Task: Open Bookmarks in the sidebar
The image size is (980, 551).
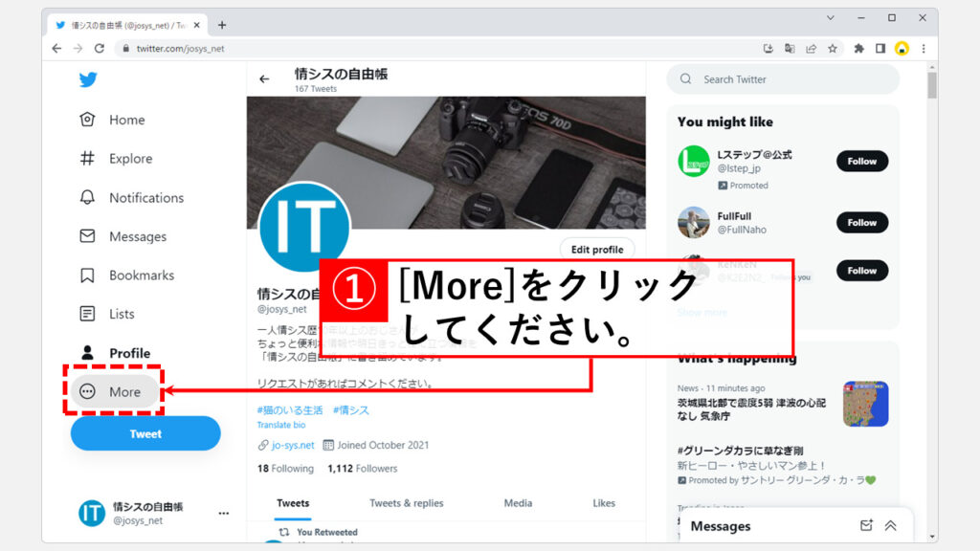Action: [127, 275]
